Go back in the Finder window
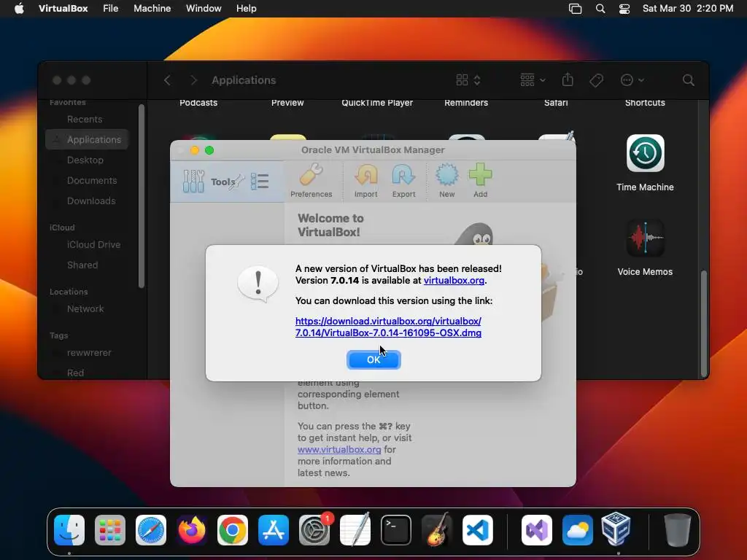Viewport: 747px width, 560px height. coord(167,80)
